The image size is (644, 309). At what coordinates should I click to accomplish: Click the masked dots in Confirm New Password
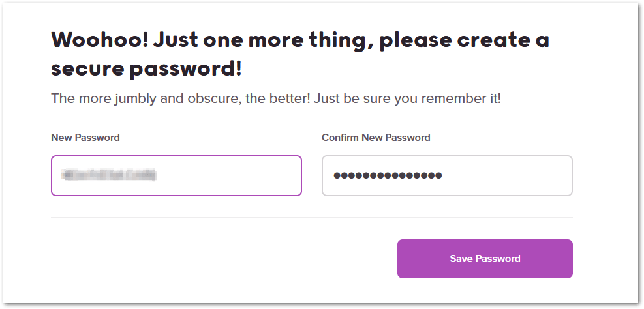click(x=387, y=175)
